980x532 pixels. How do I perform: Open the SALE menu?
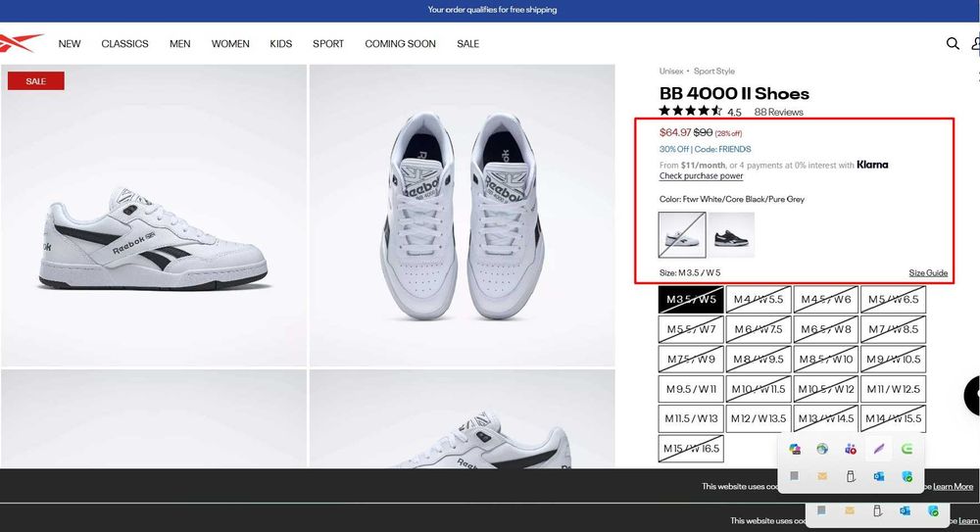point(467,44)
